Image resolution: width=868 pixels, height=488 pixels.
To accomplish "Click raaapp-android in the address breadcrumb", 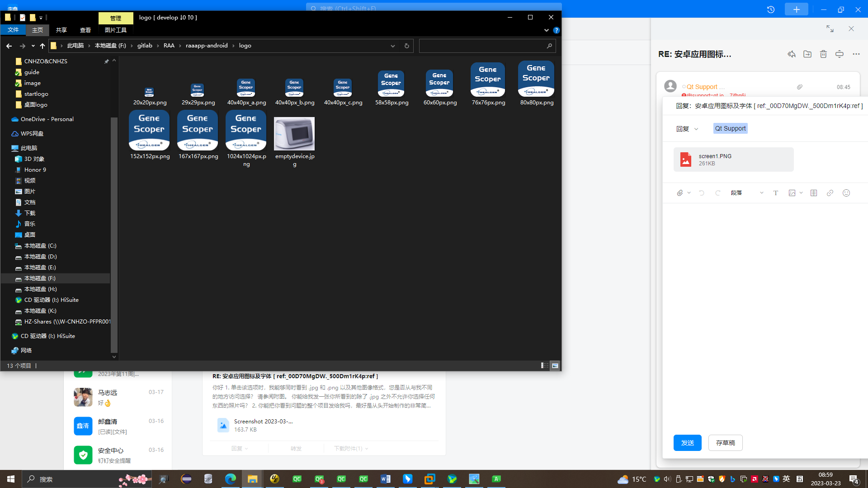I will coord(207,46).
